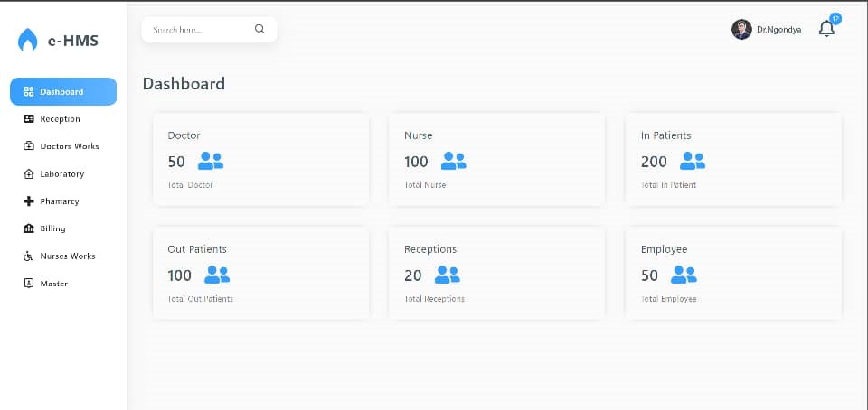The image size is (868, 410).
Task: Navigate to Phamarcy in the sidebar
Action: 59,201
